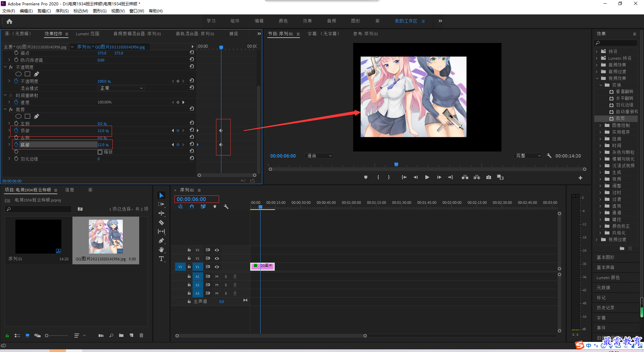644x352 pixels.
Task: Toggle lock on track V1
Action: [189, 267]
